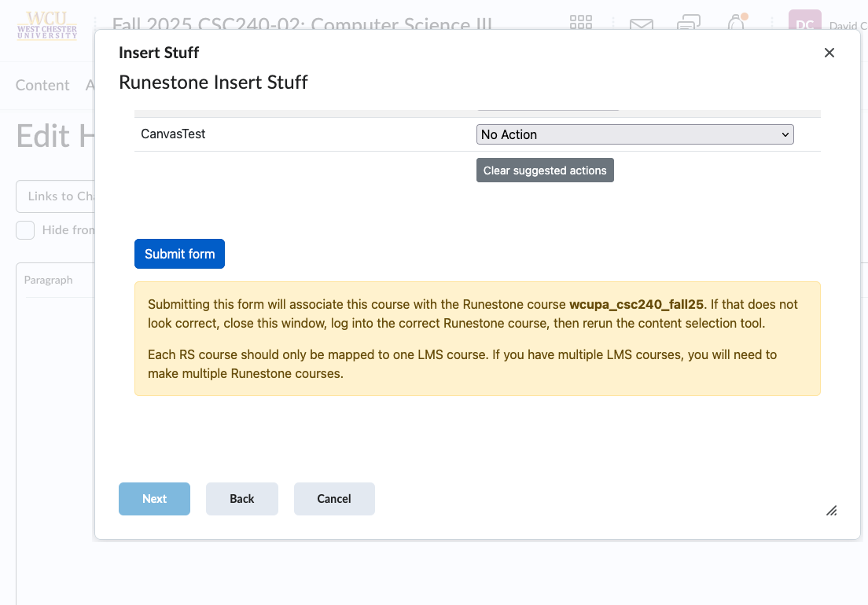Open the notification bell icon
Screen dimensions: 868x605
(x=736, y=23)
